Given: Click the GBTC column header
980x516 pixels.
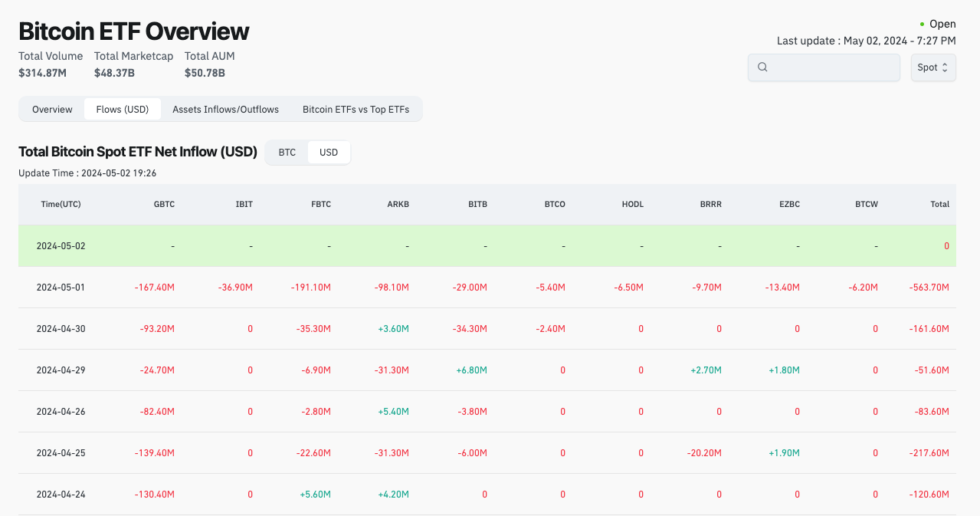Looking at the screenshot, I should [164, 204].
